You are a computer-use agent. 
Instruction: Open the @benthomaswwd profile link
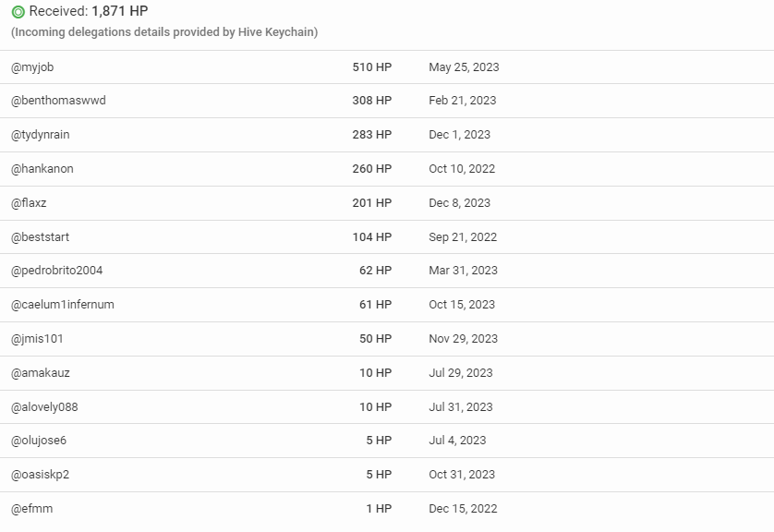pos(58,101)
